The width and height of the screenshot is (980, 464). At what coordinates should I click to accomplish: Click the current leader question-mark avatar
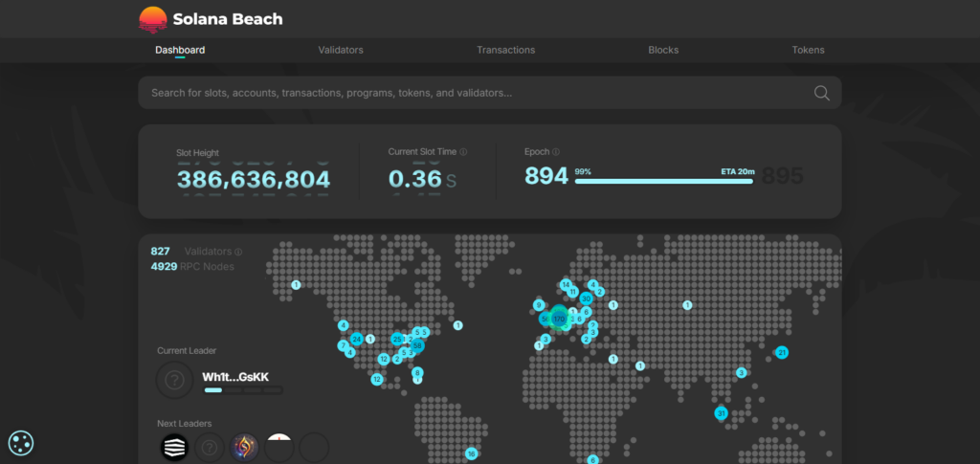[174, 380]
